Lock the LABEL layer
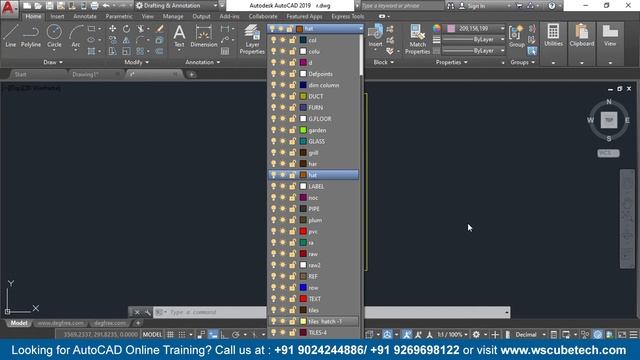 coord(292,186)
